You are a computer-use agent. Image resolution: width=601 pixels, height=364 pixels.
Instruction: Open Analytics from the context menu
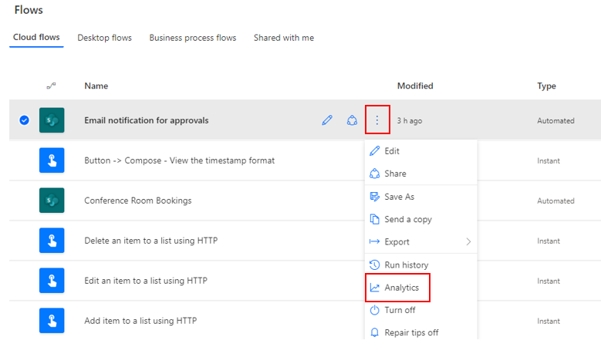tap(420, 288)
